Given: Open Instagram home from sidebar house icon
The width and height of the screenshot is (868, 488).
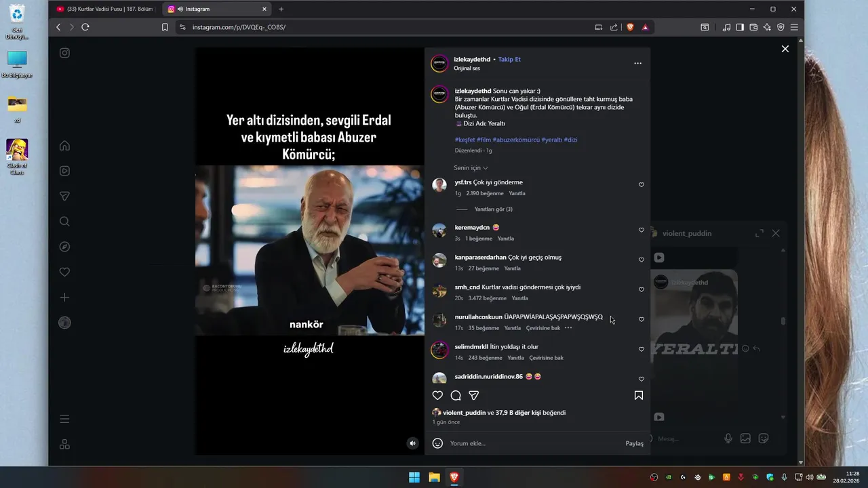Looking at the screenshot, I should pyautogui.click(x=64, y=146).
